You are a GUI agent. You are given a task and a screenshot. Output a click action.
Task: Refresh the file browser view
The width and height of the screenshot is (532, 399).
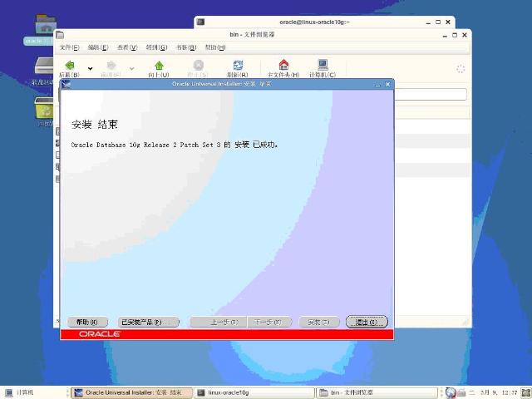[x=238, y=68]
